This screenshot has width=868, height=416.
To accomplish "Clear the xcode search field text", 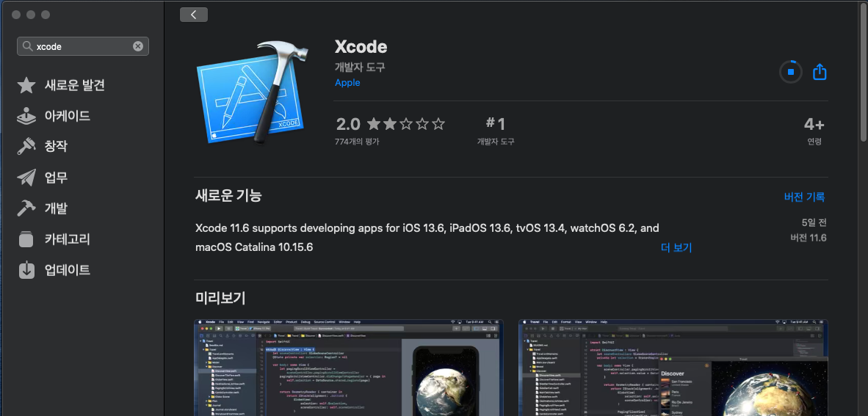I will tap(138, 46).
